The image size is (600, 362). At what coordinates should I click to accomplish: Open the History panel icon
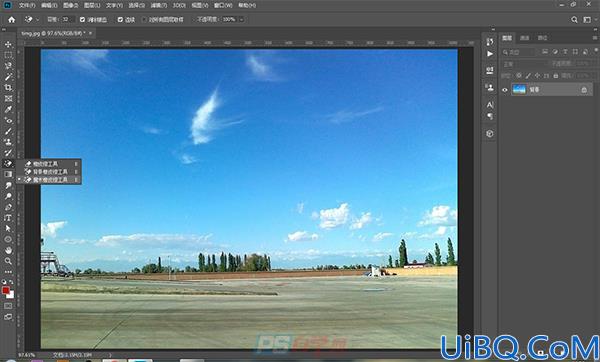pyautogui.click(x=490, y=42)
